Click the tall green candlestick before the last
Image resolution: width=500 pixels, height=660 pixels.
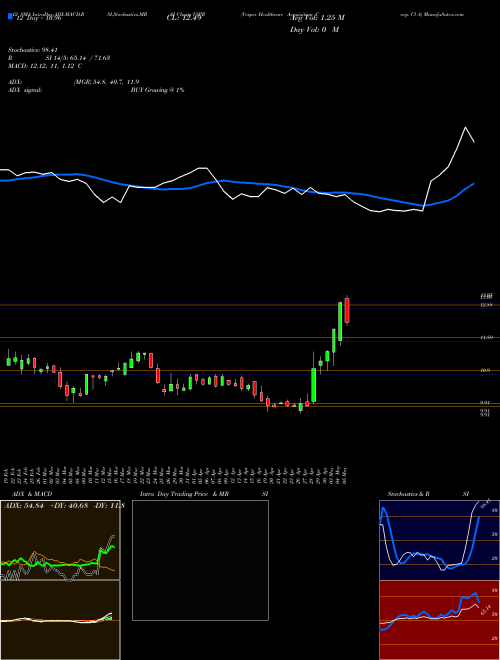(x=340, y=322)
